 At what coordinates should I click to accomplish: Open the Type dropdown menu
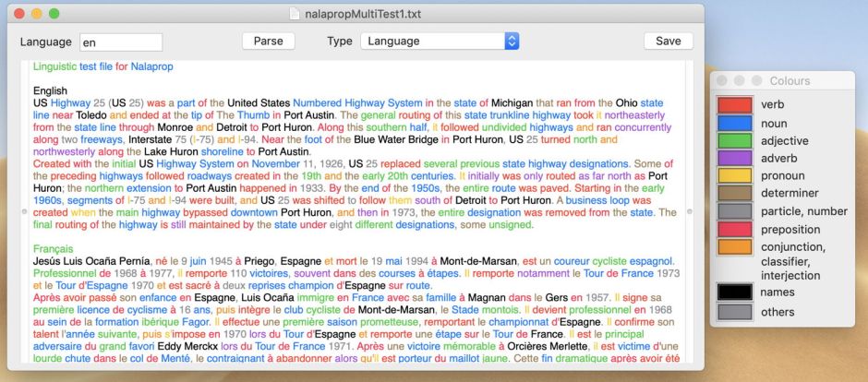(x=439, y=42)
